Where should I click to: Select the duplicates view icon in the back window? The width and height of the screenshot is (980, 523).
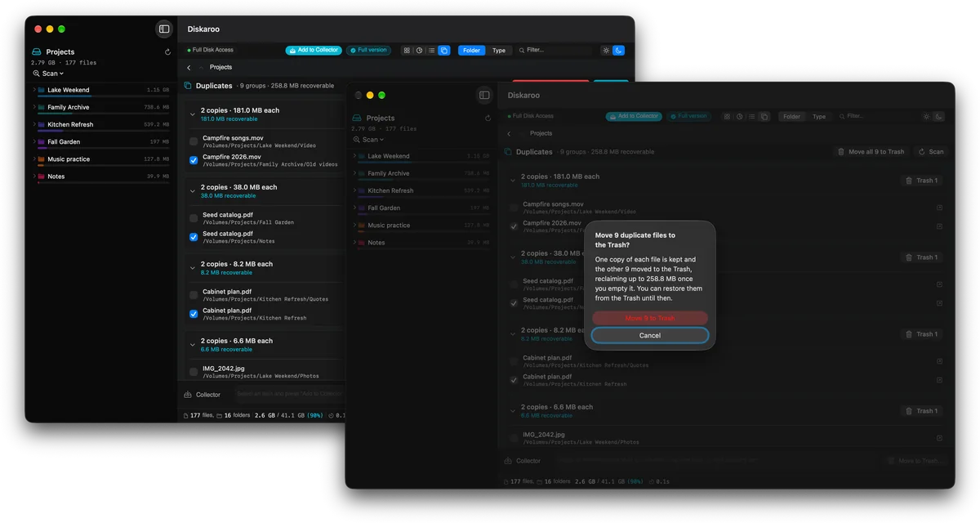pyautogui.click(x=444, y=51)
